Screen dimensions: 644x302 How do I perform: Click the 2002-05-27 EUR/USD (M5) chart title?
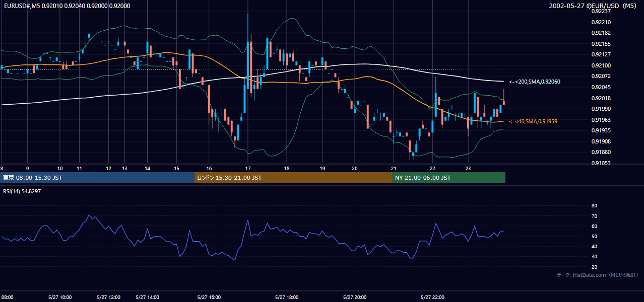[594, 6]
